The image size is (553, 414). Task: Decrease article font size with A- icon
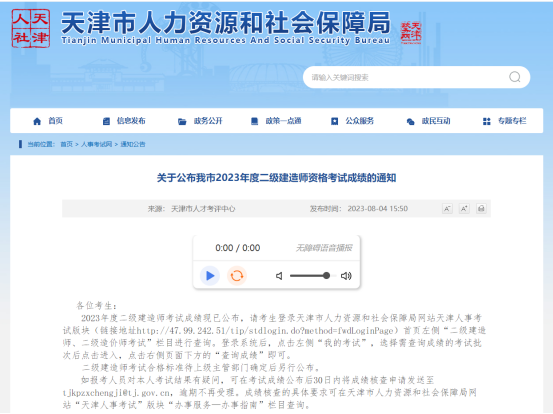tap(447, 209)
